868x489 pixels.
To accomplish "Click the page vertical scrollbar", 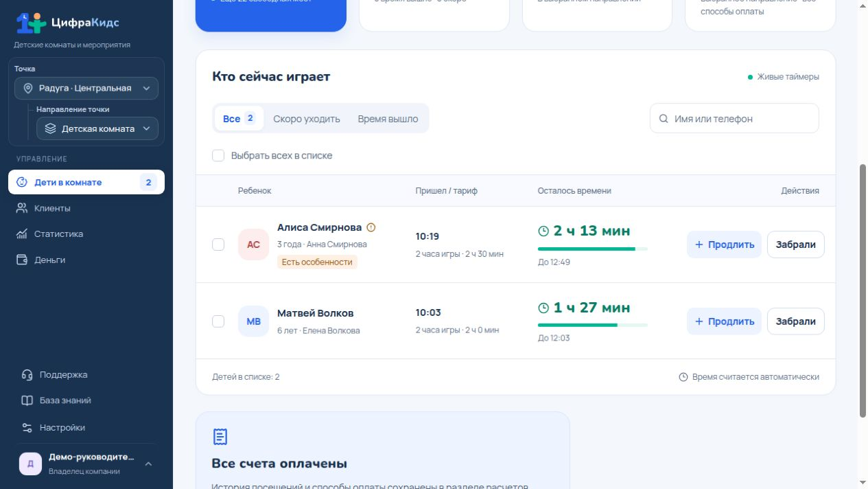I will 863,291.
